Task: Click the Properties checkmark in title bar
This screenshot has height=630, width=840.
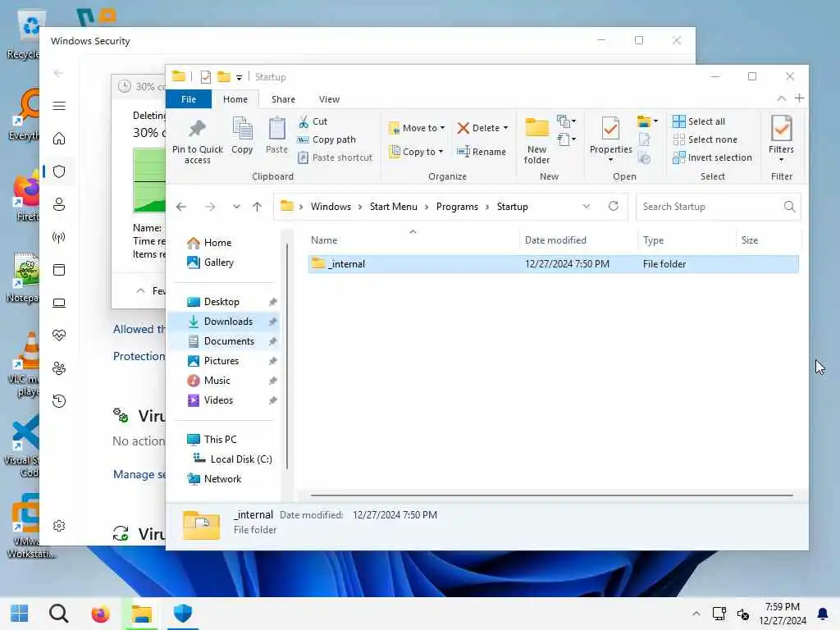Action: point(206,77)
